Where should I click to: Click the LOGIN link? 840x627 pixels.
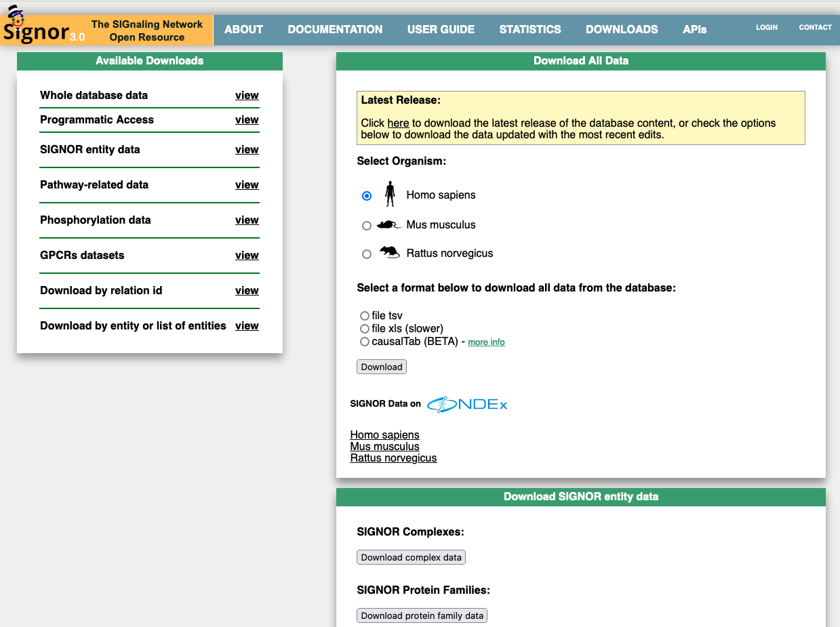[767, 28]
